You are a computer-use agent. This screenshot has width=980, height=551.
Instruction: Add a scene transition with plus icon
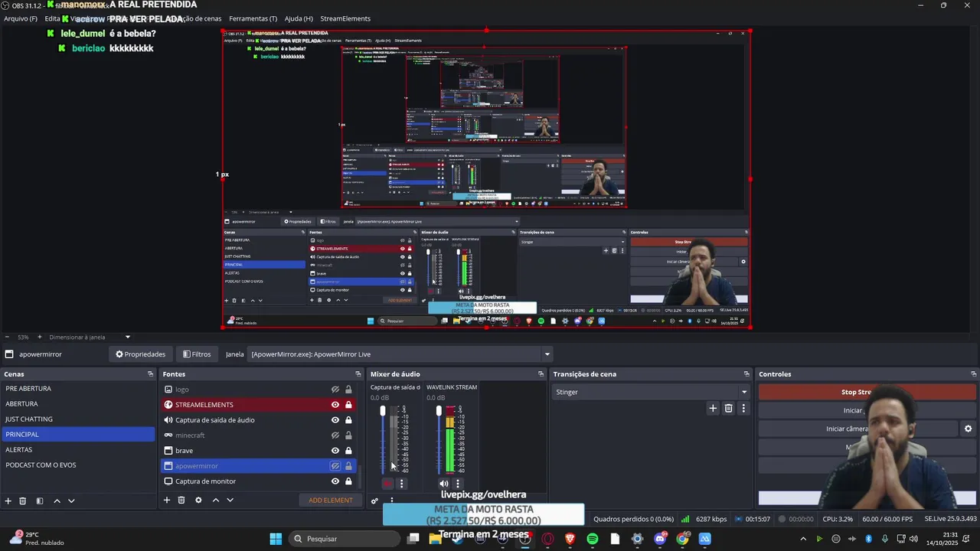coord(713,409)
